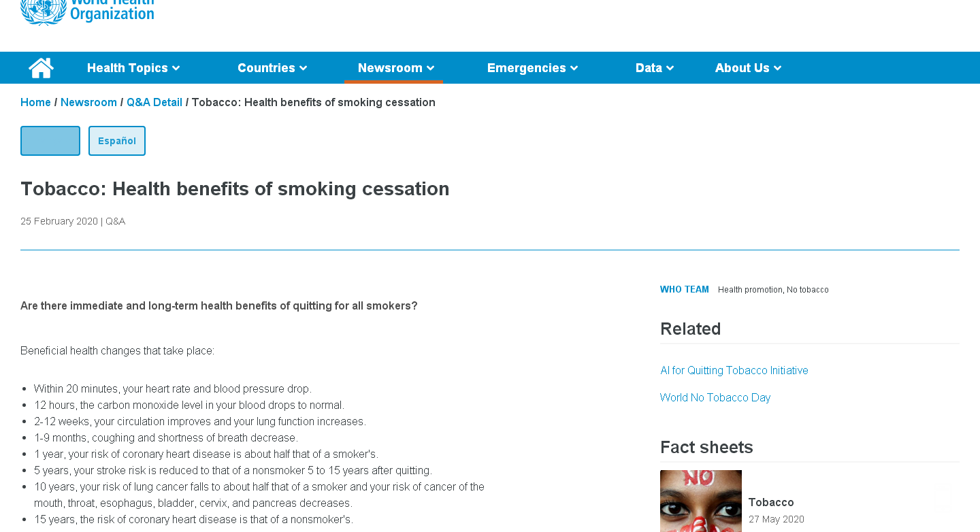Navigate to Q&A Detail breadcrumb
Screen dimensions: 980x532
[154, 102]
